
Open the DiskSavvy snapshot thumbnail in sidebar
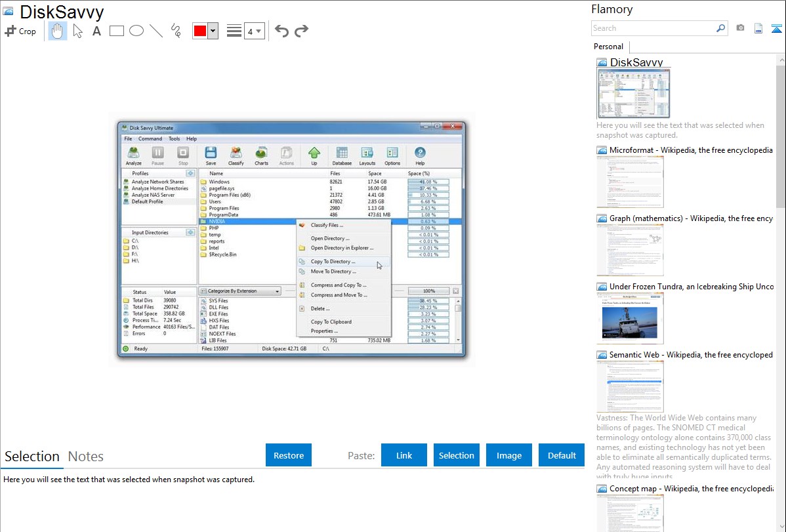(633, 93)
